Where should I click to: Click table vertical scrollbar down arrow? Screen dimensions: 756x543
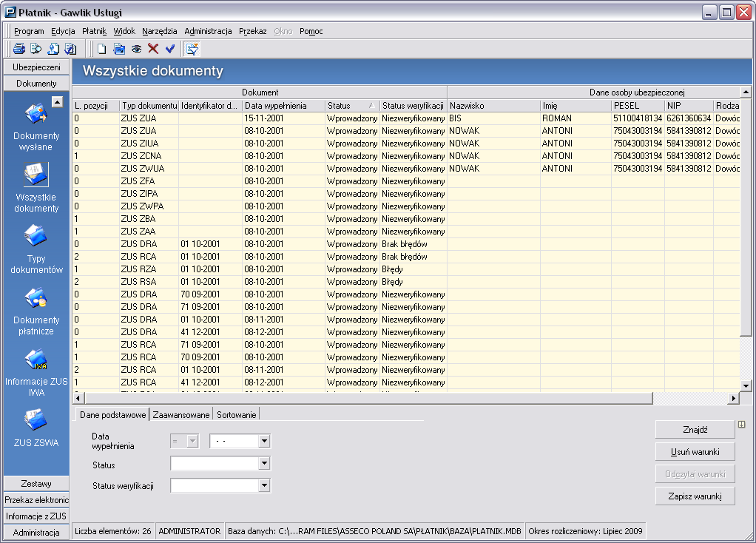[746, 385]
